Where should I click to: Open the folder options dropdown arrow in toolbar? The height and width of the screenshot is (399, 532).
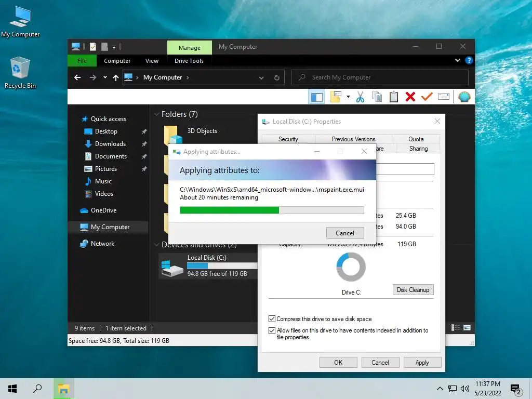pyautogui.click(x=348, y=97)
